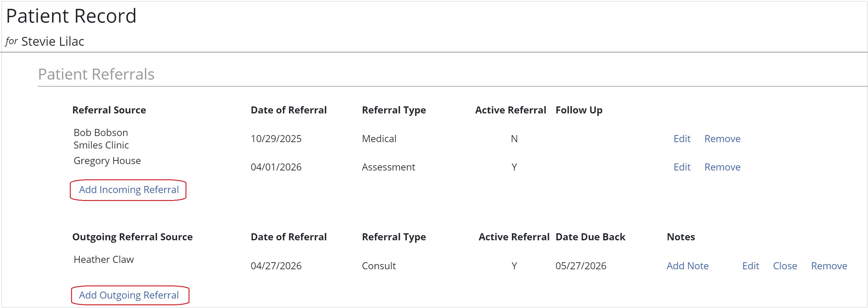
Task: Click the Follow Up column header
Action: [x=578, y=110]
